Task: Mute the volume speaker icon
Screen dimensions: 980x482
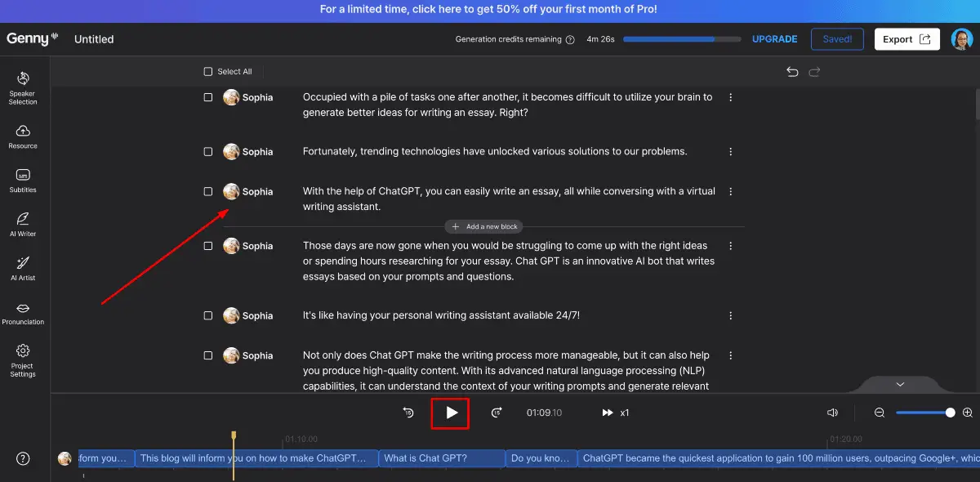Action: tap(832, 413)
